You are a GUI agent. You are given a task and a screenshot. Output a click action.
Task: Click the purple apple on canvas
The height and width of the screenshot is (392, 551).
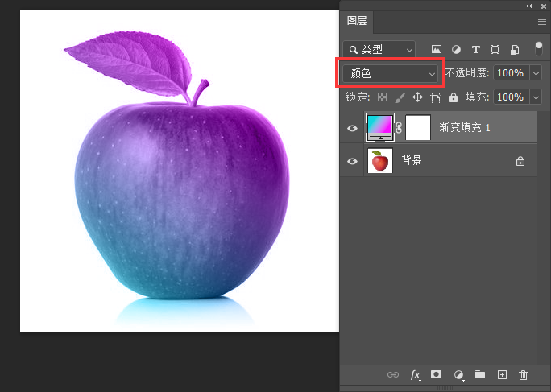point(182,200)
